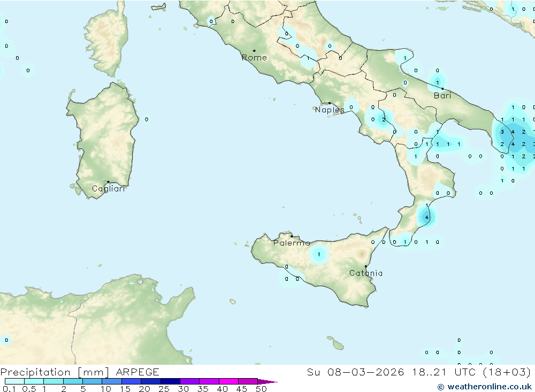Click the 1 mm value in central Sicily
Image resolution: width=535 pixels, height=392 pixels.
point(319,254)
